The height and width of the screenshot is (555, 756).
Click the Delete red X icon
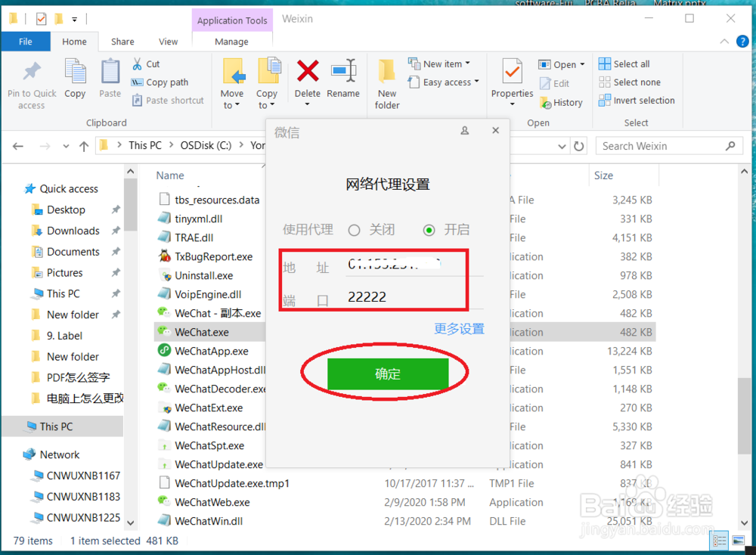[x=308, y=71]
